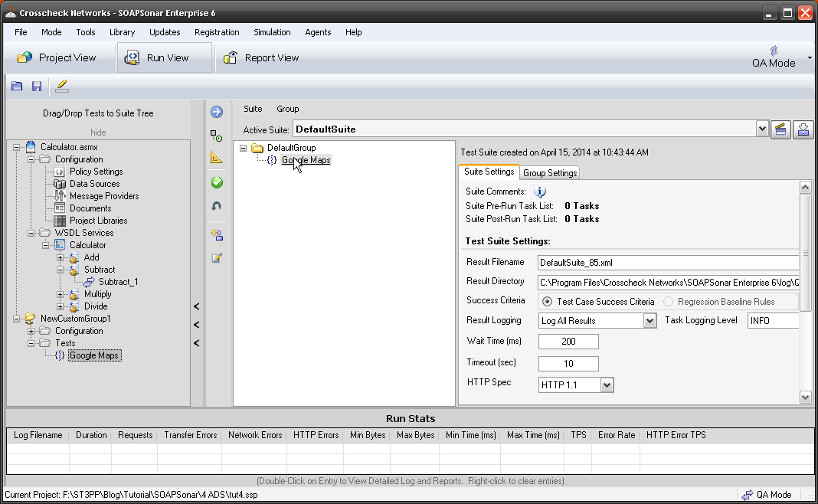The image size is (818, 504).
Task: Open the Simulation menu
Action: (x=272, y=32)
